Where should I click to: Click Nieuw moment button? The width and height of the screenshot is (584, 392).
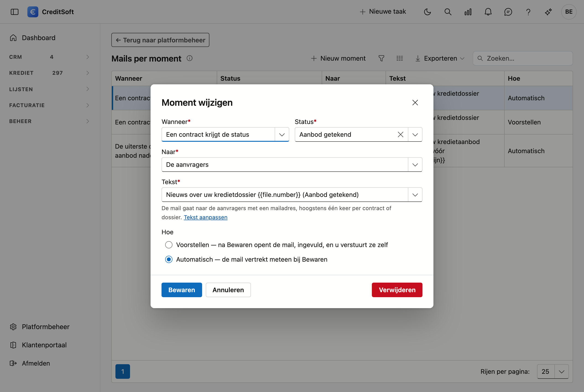pos(338,58)
